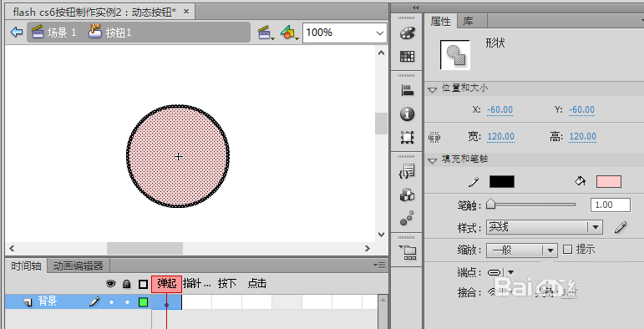Viewport: 644px width, 329px height.
Task: Toggle the 背景 layer outline square
Action: click(143, 303)
